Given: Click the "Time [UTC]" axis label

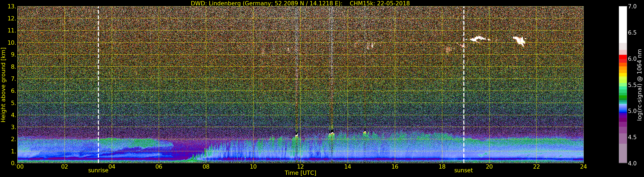Looking at the screenshot, I should [300, 173].
